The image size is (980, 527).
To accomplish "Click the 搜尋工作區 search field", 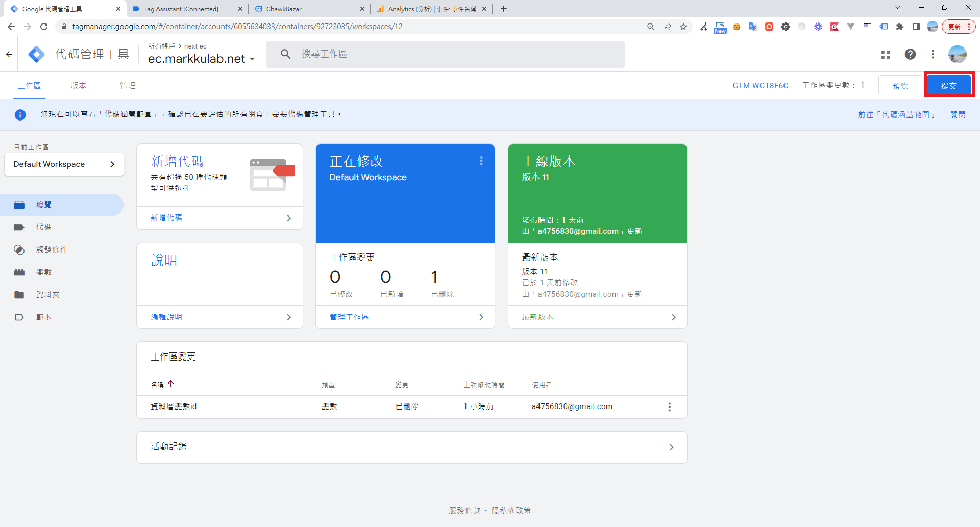I will (445, 54).
